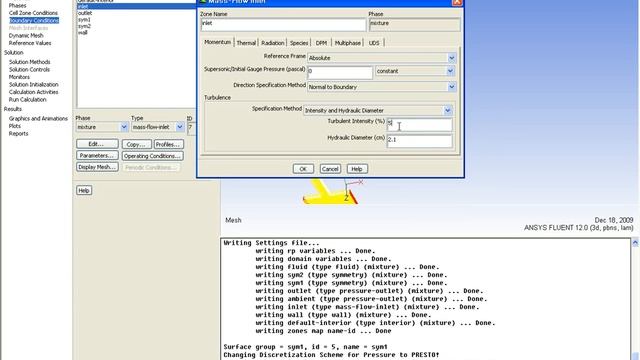
Task: Click the Edit... button
Action: point(97,144)
